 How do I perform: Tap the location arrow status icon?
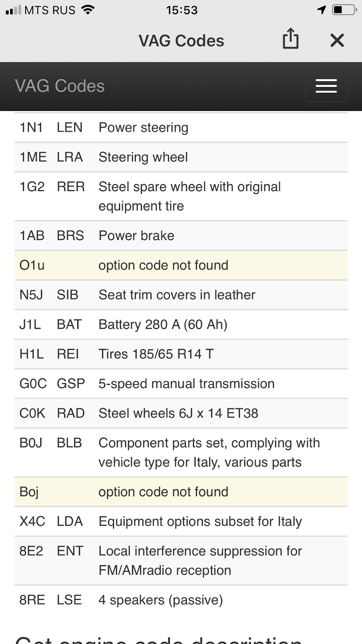pos(321,10)
